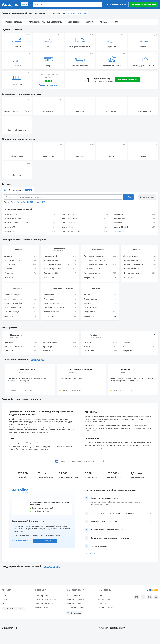Expand Импорт/экспорт объявлений с других порталов
The width and height of the screenshot is (160, 644).
150,538
